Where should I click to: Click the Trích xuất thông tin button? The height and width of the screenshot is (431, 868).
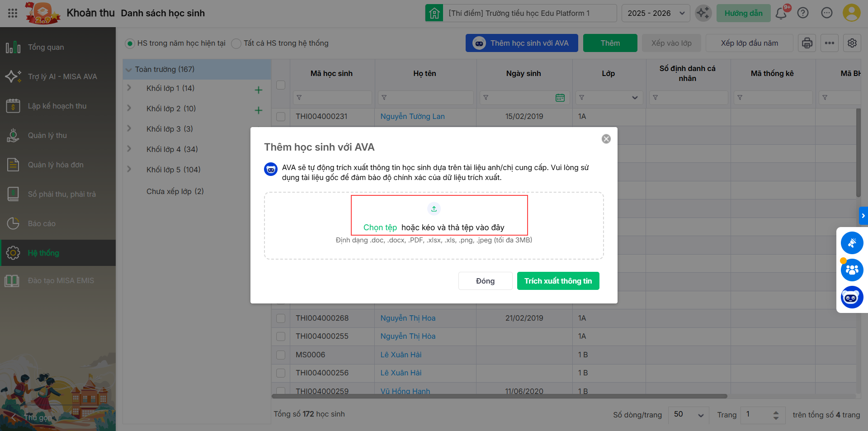pos(558,281)
